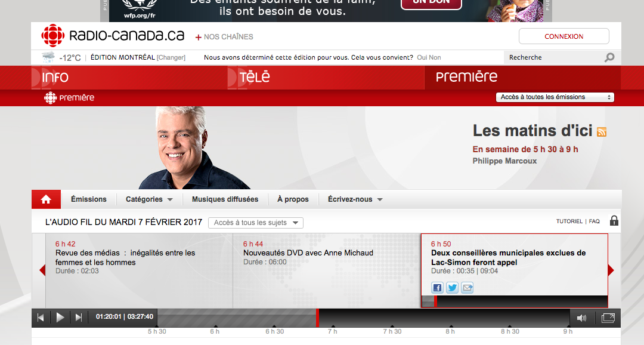Start playback with the play button
644x345 pixels.
pyautogui.click(x=60, y=318)
